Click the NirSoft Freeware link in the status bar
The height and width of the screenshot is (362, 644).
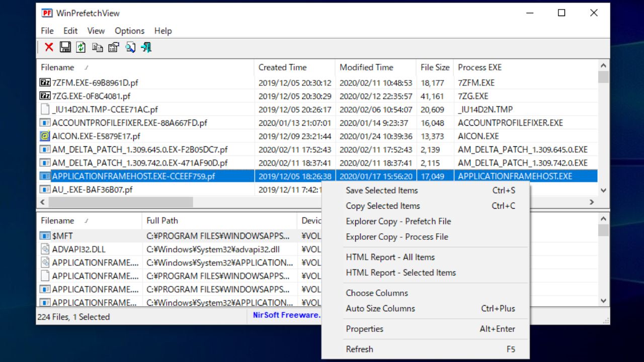click(286, 315)
